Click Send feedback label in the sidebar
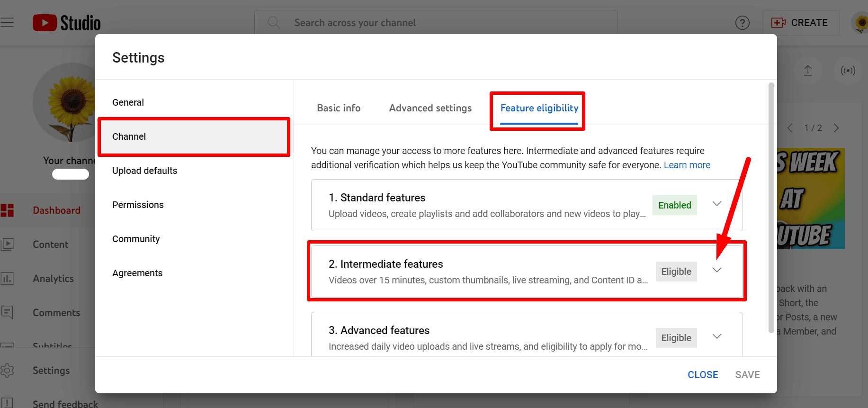 coord(65,404)
